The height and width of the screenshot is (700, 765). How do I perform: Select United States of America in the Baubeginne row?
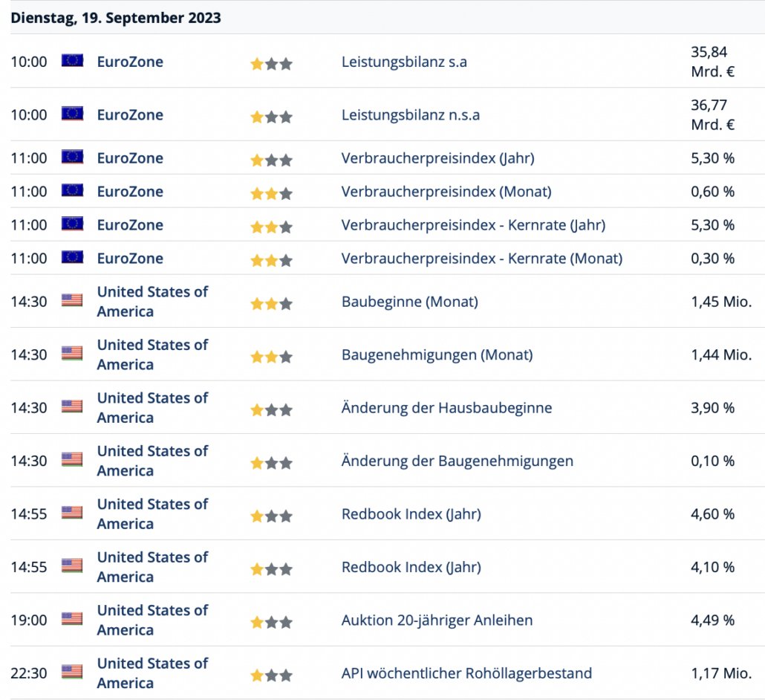point(152,302)
